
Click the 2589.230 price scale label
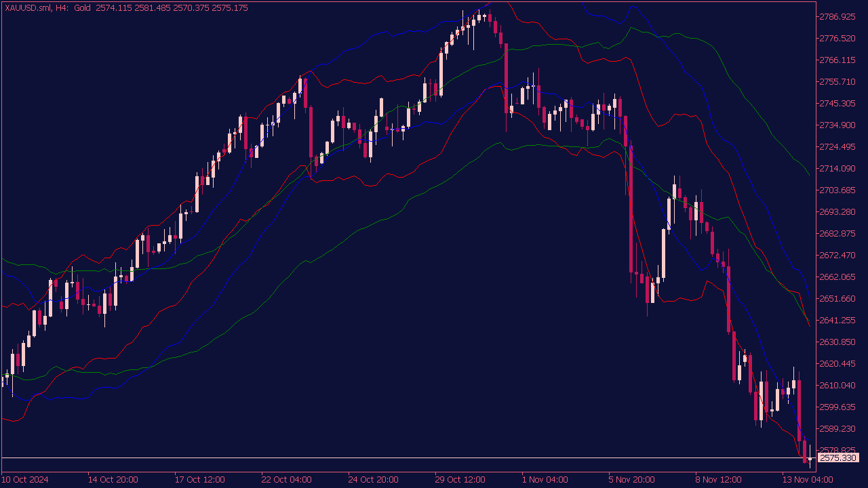[x=839, y=428]
